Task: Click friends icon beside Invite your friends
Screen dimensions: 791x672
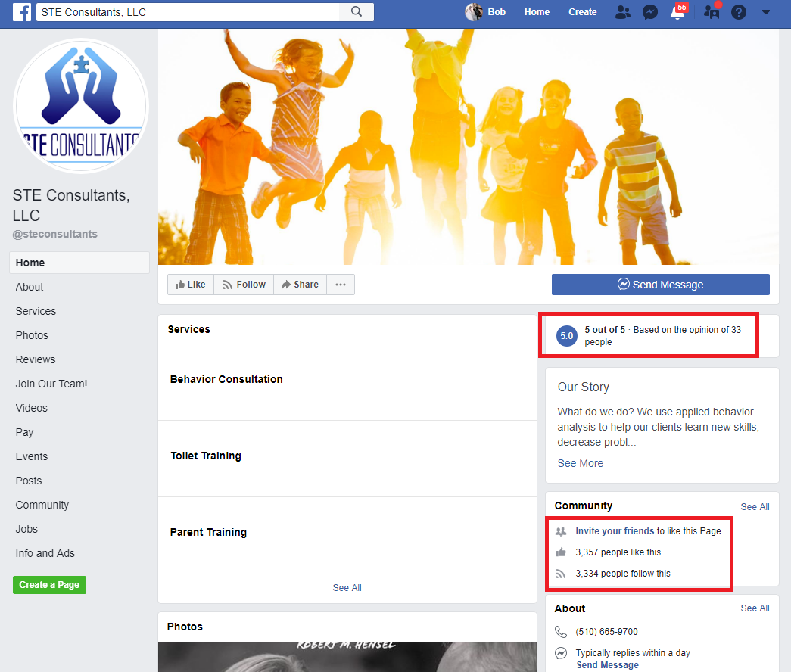Action: (x=560, y=531)
